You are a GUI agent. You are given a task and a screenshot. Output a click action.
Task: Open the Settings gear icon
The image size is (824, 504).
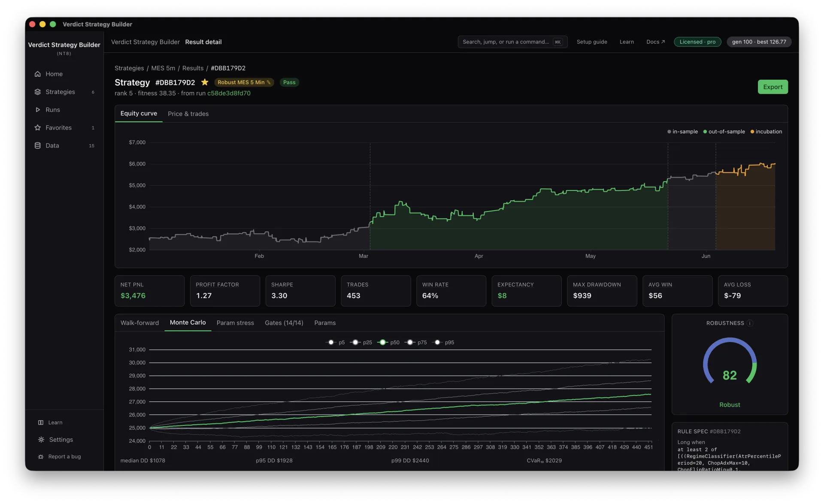pos(41,440)
